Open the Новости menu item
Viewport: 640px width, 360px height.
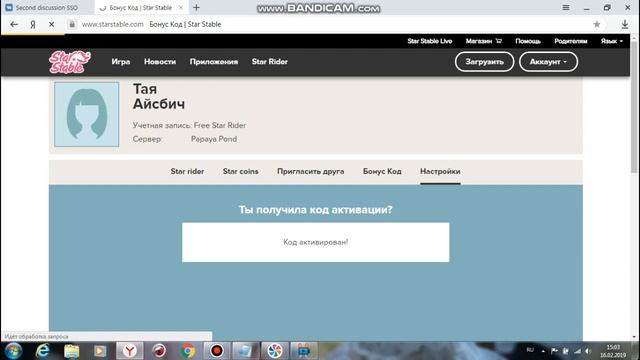click(x=160, y=62)
